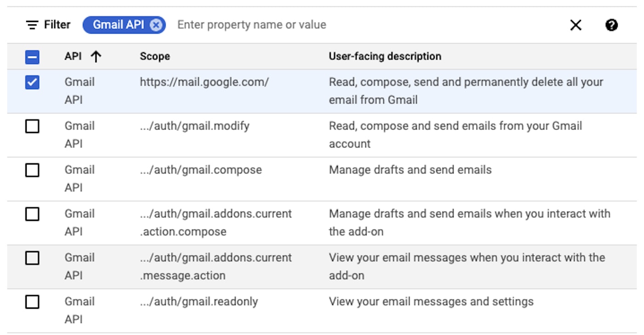Screen dimensions: 644x335
Task: Clear all filters with the X icon
Action: pyautogui.click(x=575, y=25)
